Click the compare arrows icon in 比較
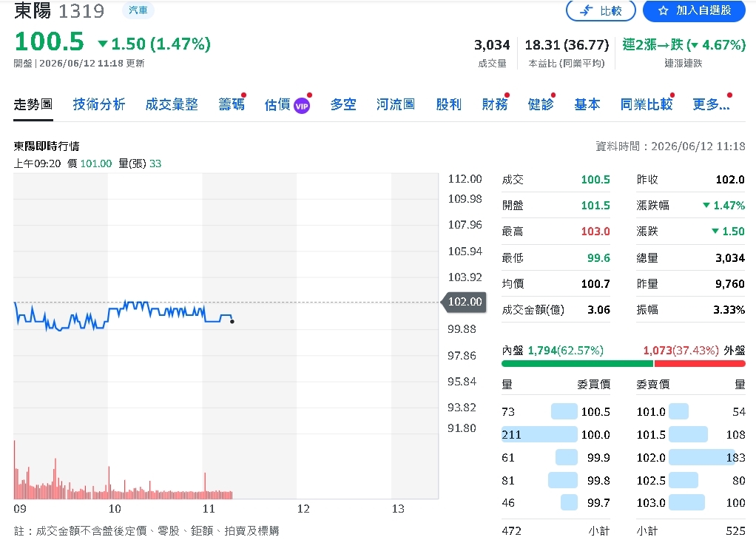Image resolution: width=756 pixels, height=540 pixels. point(586,10)
